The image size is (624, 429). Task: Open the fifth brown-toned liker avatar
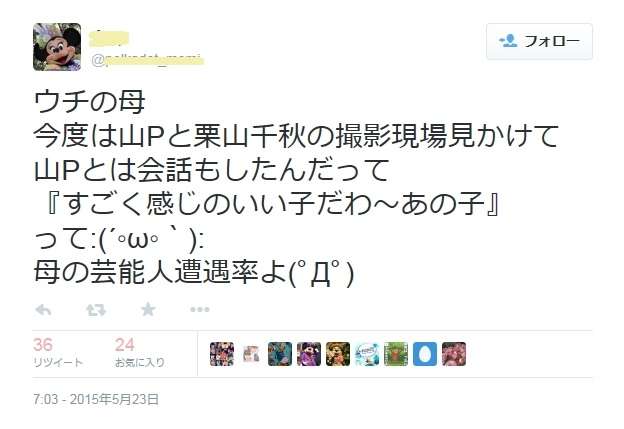click(x=338, y=354)
